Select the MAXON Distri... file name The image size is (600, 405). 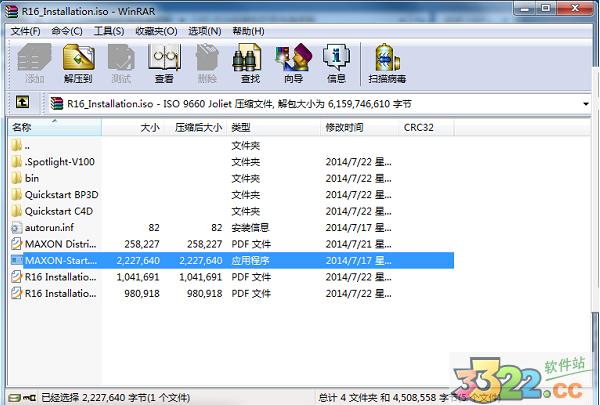(x=60, y=244)
